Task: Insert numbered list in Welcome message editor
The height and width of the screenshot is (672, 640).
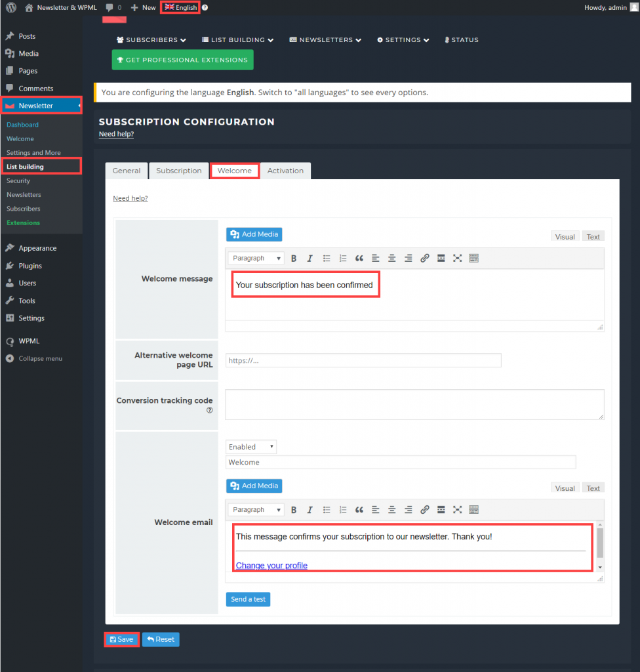Action: coord(343,258)
